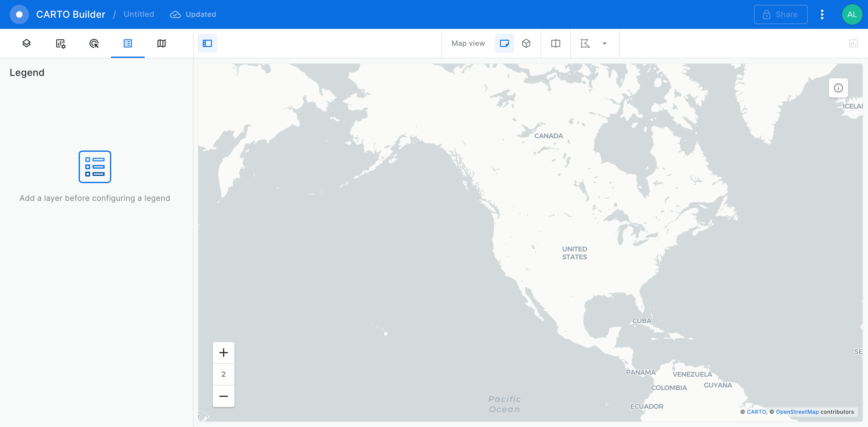Collapse the left sidebar panel
868x427 pixels.
click(x=207, y=43)
